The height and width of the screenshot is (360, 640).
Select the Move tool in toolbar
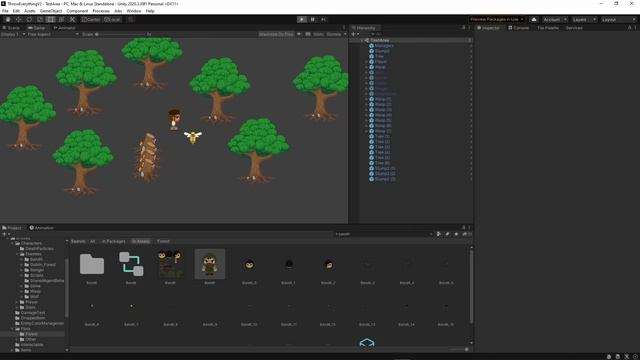click(18, 19)
